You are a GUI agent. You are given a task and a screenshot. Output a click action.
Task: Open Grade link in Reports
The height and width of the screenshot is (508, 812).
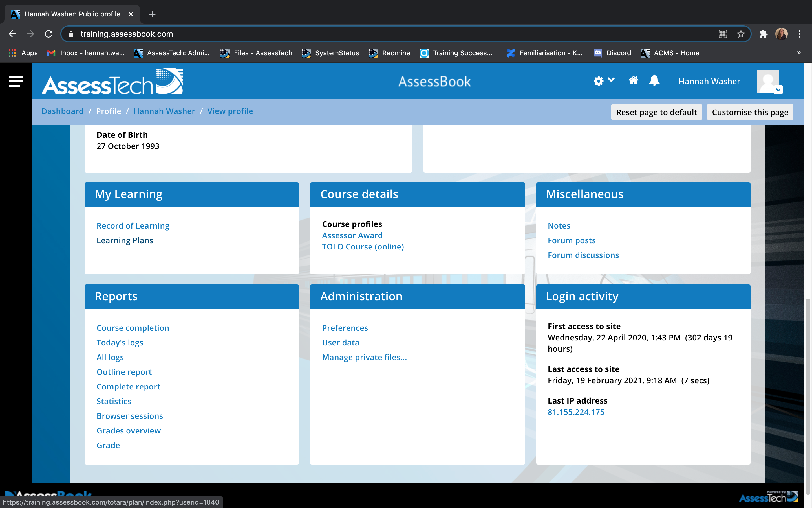(x=108, y=446)
